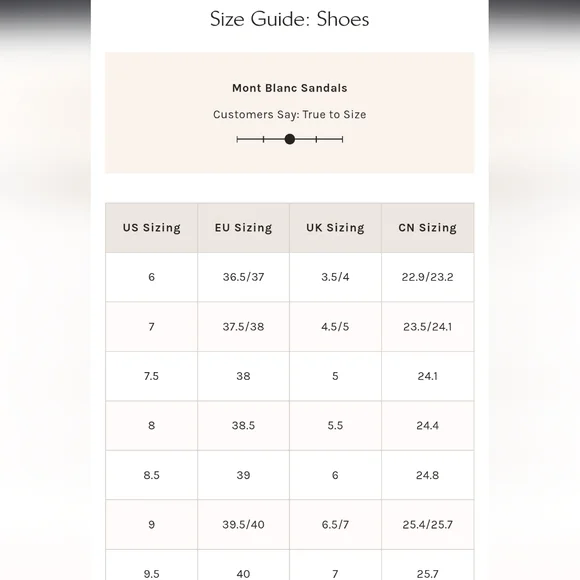Click the EU 38.5 cell
580x580 pixels.
(243, 426)
